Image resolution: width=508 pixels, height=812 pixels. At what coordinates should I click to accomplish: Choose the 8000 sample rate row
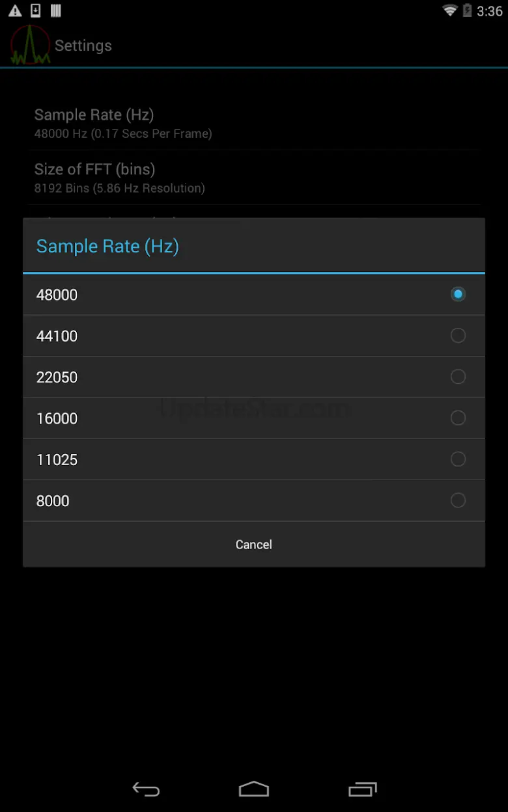pos(253,500)
